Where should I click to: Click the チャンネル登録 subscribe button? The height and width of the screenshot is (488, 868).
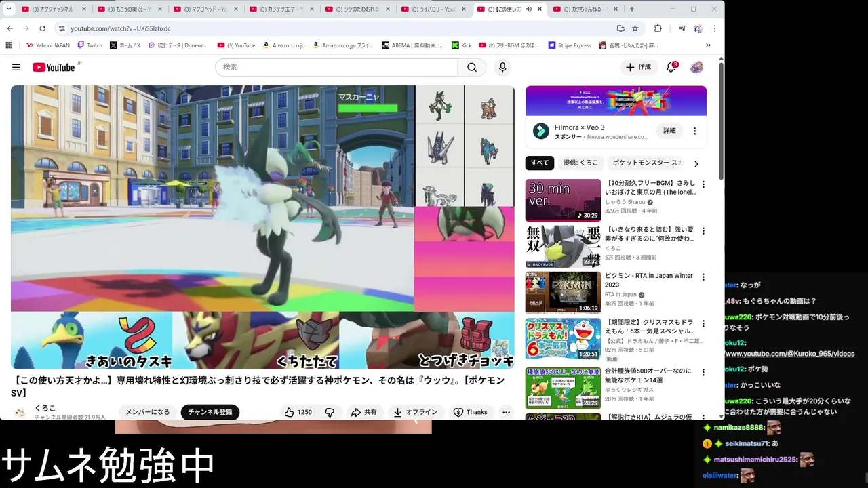tap(210, 412)
